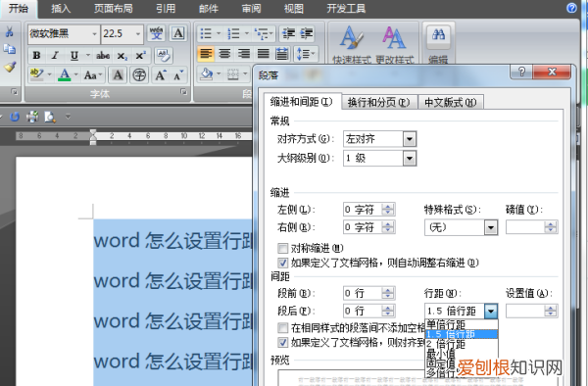Open the 特殊格式 dropdown

click(491, 227)
